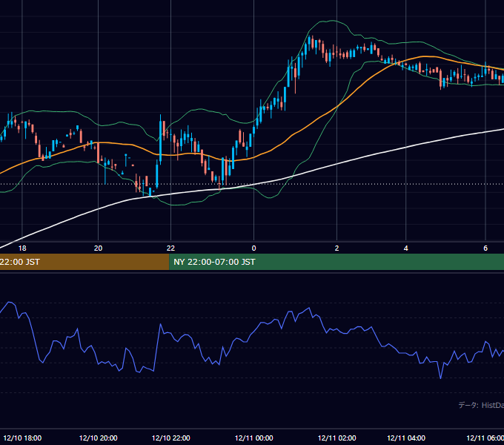
Task: Click the orange session band ending 22:00 JST
Action: pos(84,262)
